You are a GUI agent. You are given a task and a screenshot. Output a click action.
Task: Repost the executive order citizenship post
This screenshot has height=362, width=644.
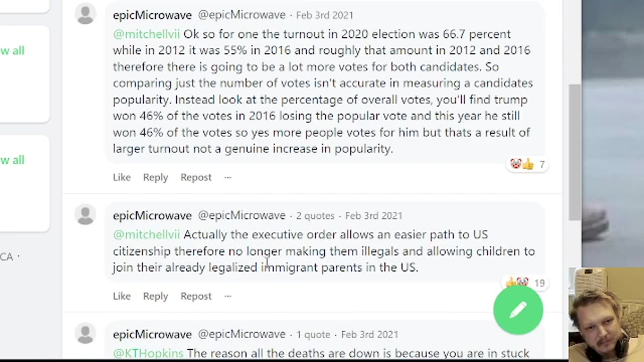[x=196, y=296]
